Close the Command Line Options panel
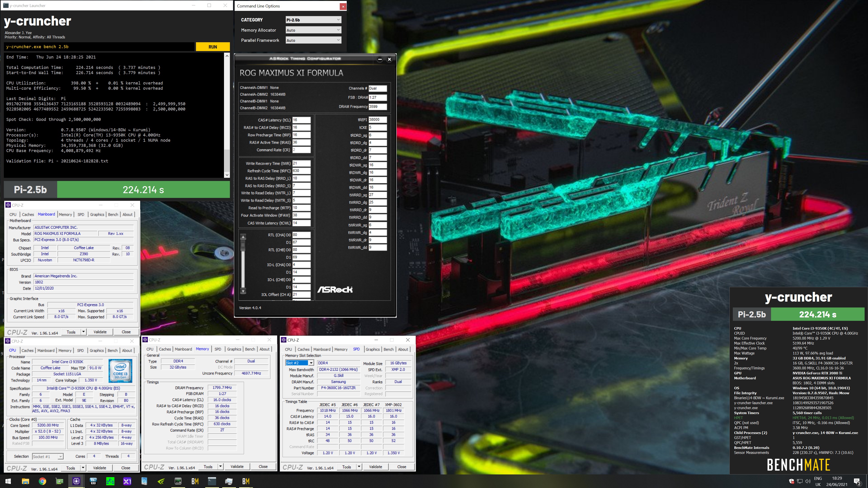 tap(343, 6)
